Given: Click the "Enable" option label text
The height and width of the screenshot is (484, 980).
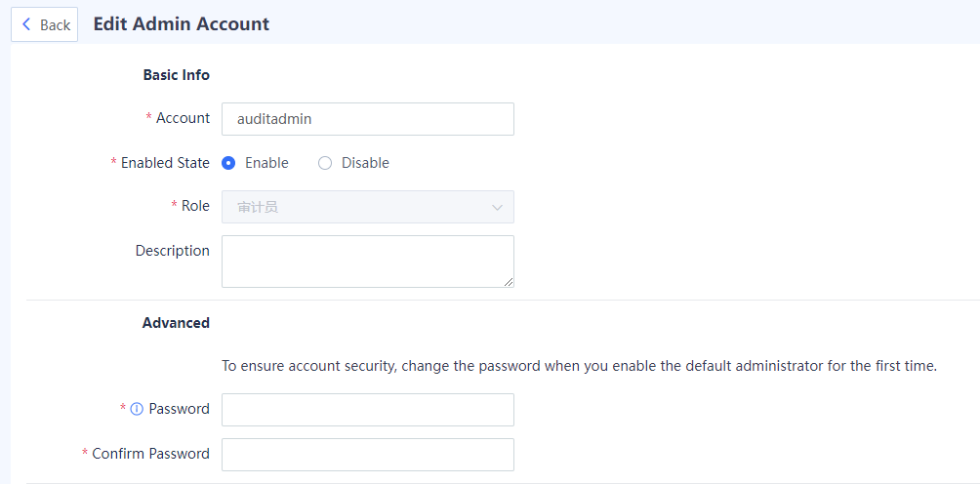Looking at the screenshot, I should (x=266, y=163).
